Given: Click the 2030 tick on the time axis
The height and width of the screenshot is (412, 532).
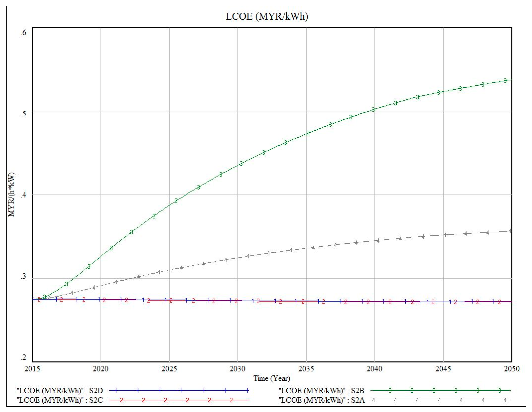Looking at the screenshot, I should pyautogui.click(x=237, y=369).
